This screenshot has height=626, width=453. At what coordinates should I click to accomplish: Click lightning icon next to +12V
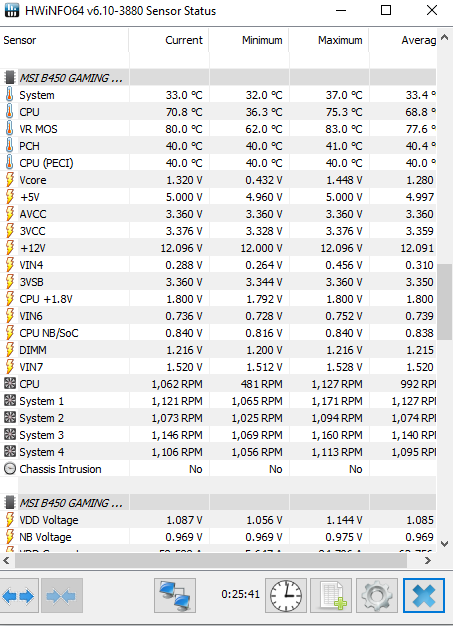tap(10, 248)
